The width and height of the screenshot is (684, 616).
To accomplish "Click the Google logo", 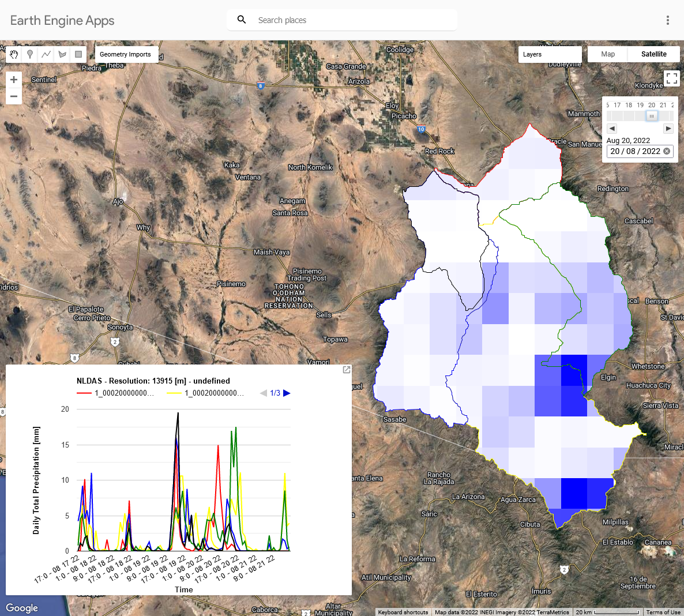I will tap(22, 608).
